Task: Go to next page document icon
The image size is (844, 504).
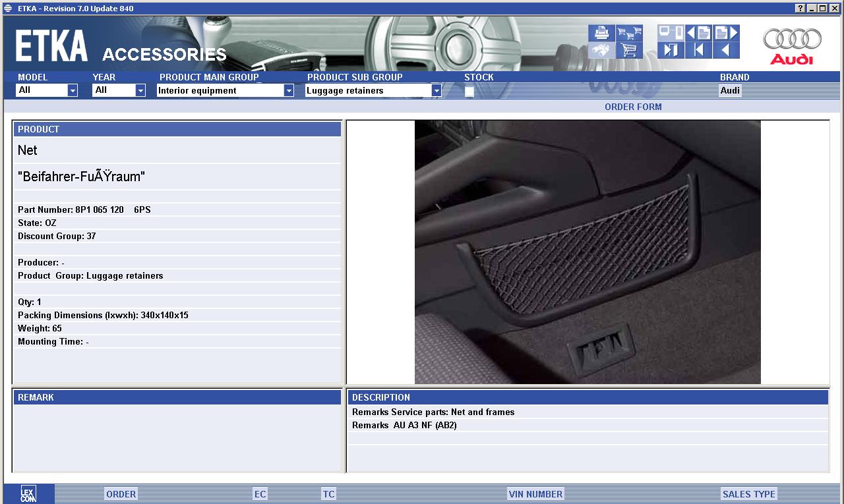Action: click(726, 32)
